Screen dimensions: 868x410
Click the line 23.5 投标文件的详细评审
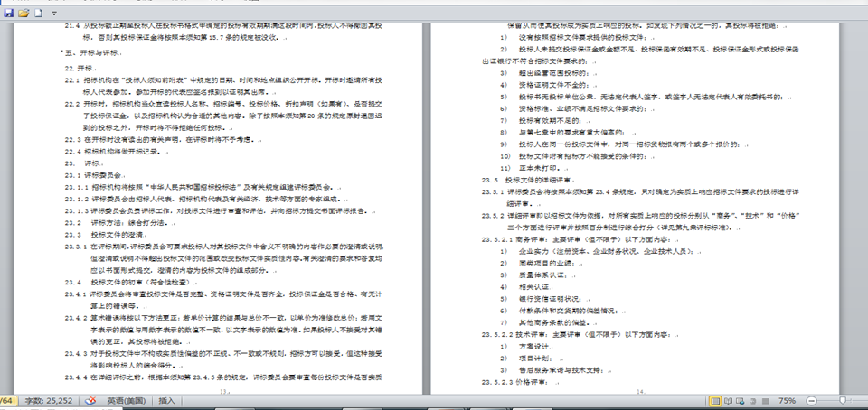tap(526, 180)
